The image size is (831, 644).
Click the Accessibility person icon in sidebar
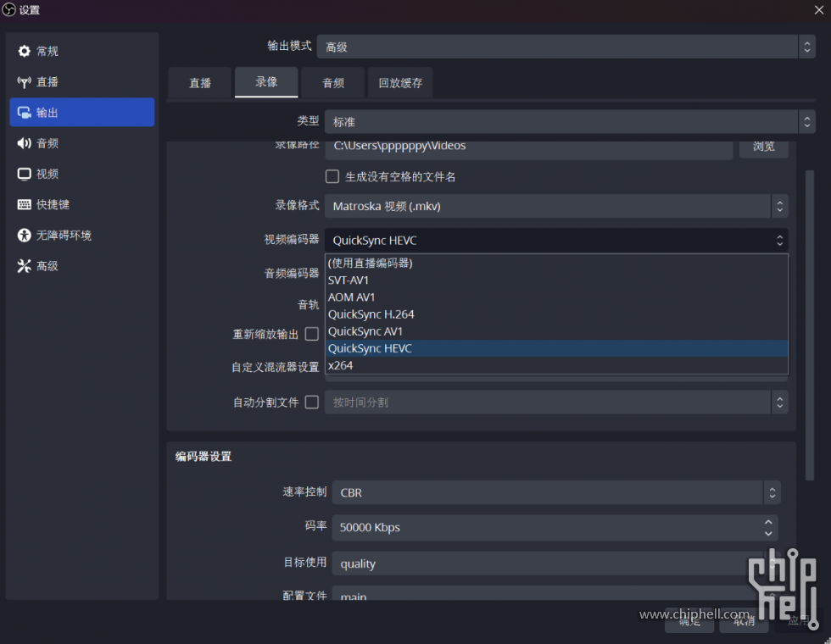[x=25, y=236]
